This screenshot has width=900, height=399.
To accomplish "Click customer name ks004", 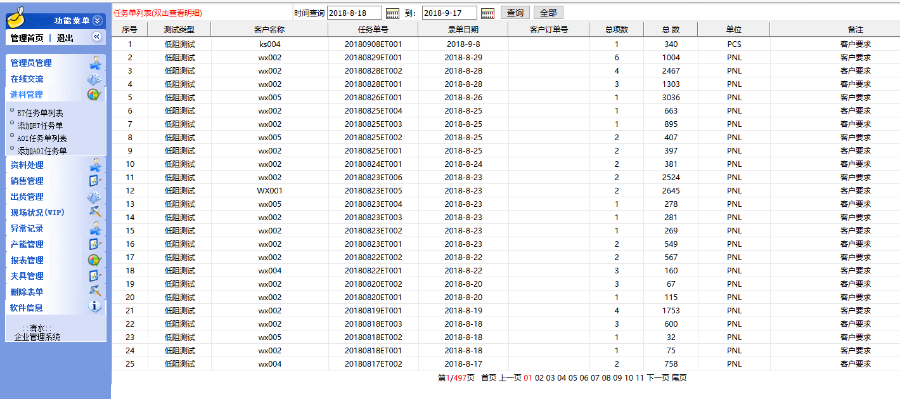I will coord(270,44).
